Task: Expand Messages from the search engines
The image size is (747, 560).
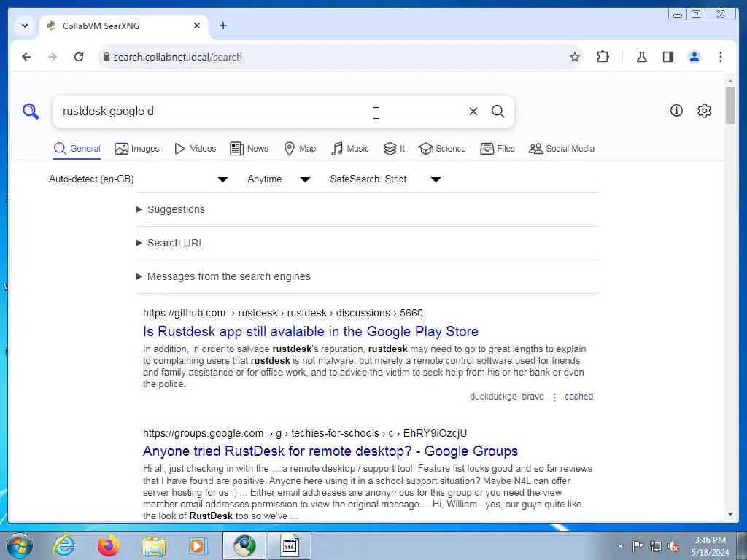Action: click(223, 276)
